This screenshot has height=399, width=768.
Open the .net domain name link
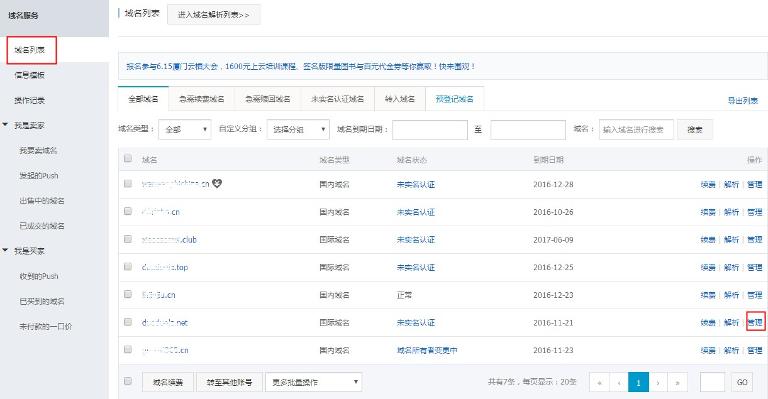click(165, 322)
